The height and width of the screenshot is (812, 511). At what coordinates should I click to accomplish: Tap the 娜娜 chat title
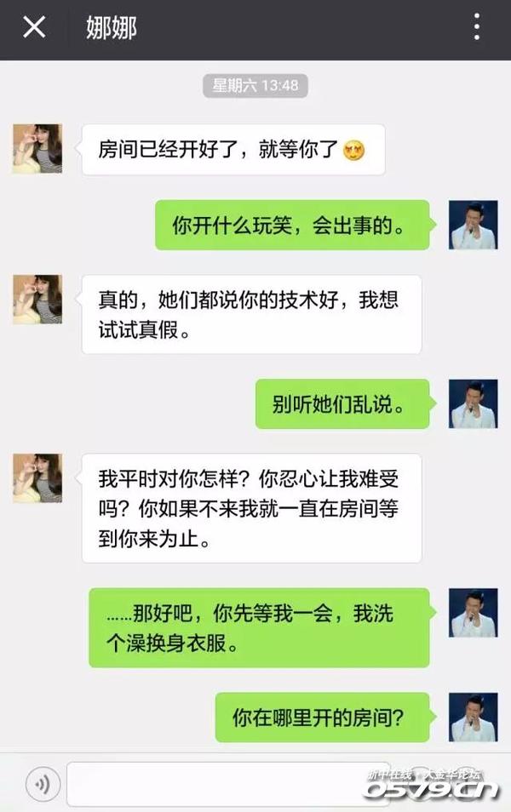tap(112, 27)
